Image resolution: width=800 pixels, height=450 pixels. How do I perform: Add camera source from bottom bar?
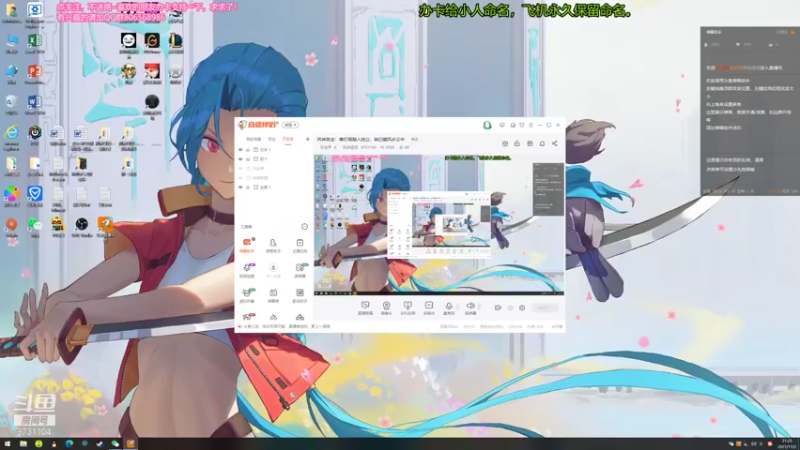tap(386, 307)
